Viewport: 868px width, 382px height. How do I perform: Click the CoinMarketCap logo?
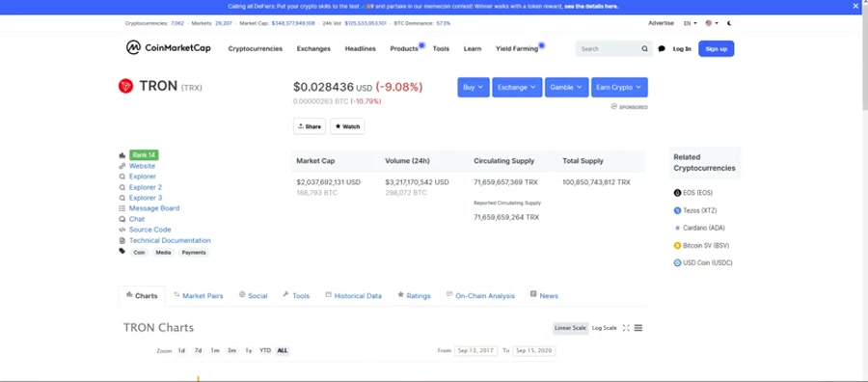[x=168, y=47]
